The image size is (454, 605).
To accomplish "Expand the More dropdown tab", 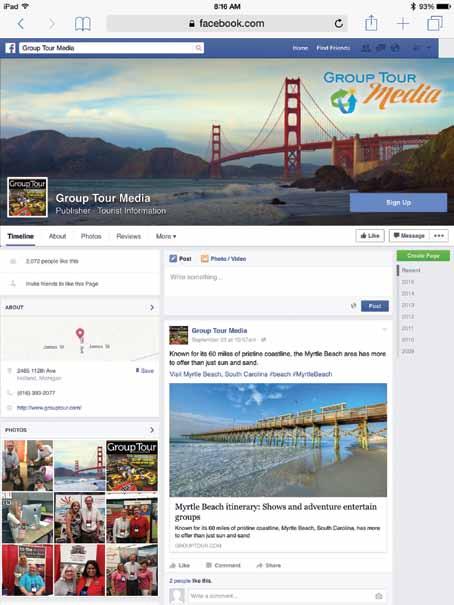I will pos(166,236).
